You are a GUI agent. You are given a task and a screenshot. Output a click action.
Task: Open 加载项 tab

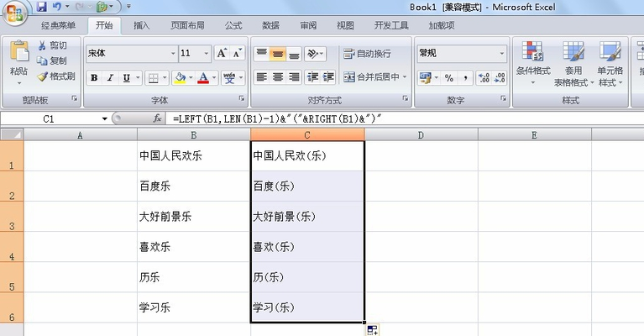point(442,25)
